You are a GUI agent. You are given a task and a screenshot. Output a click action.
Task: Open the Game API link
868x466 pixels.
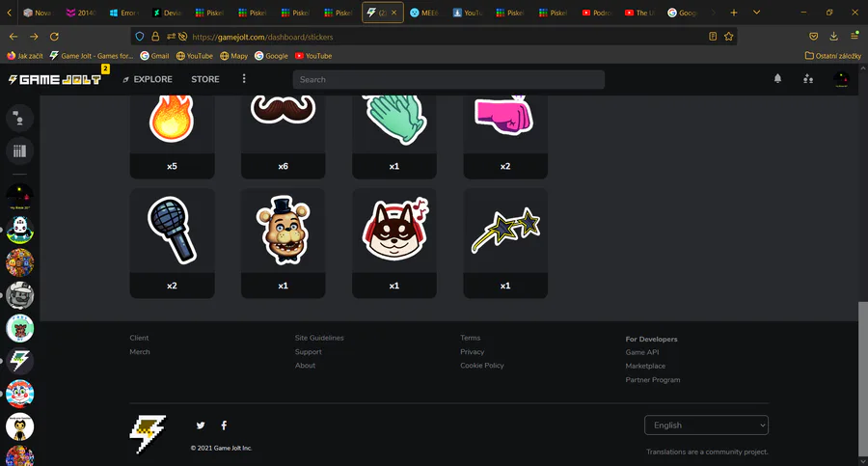coord(642,352)
